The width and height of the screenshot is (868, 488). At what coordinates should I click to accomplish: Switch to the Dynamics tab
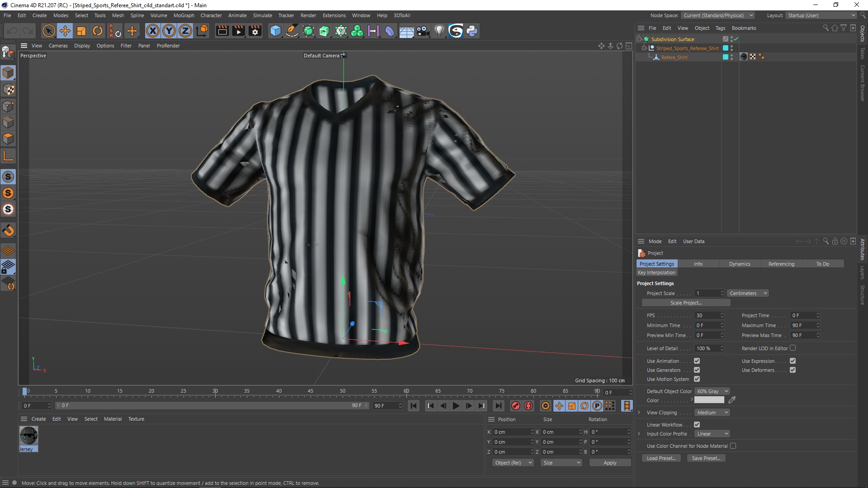740,263
